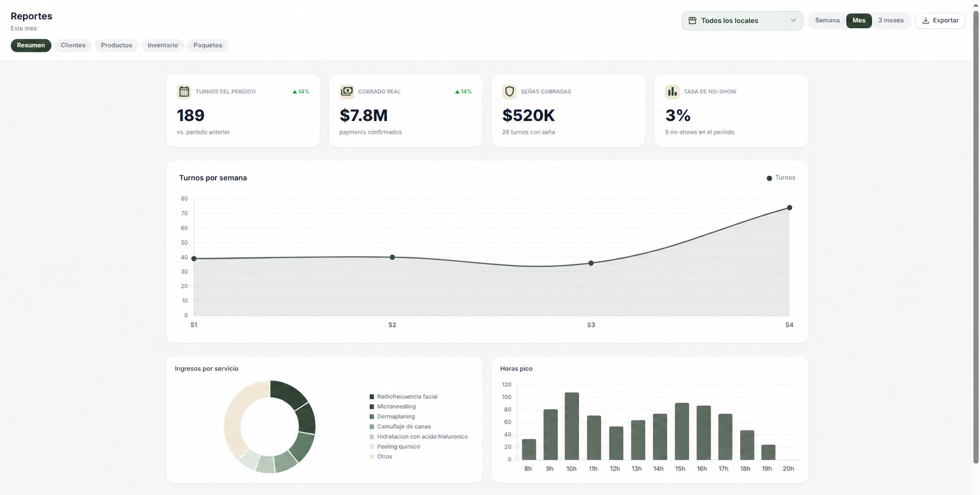Click the "Reportes" page heading

coord(32,16)
